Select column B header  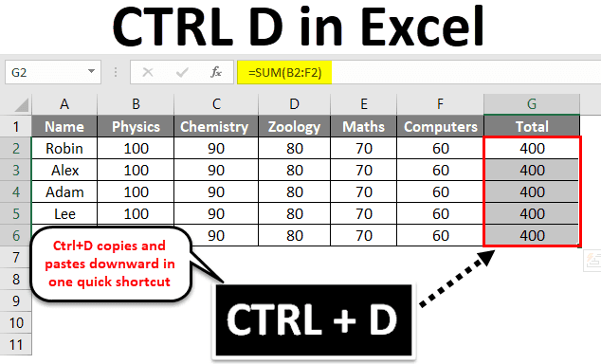coord(136,104)
